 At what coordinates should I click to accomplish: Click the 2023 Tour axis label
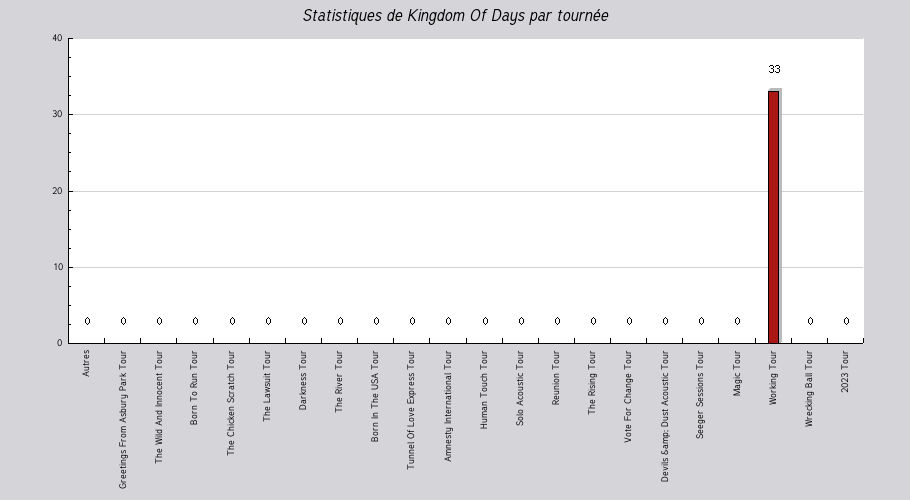844,371
